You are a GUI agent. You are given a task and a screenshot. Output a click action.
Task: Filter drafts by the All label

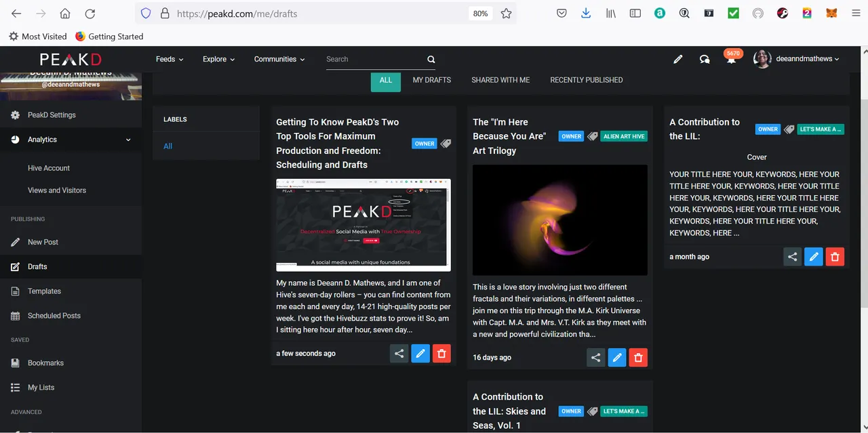(168, 146)
